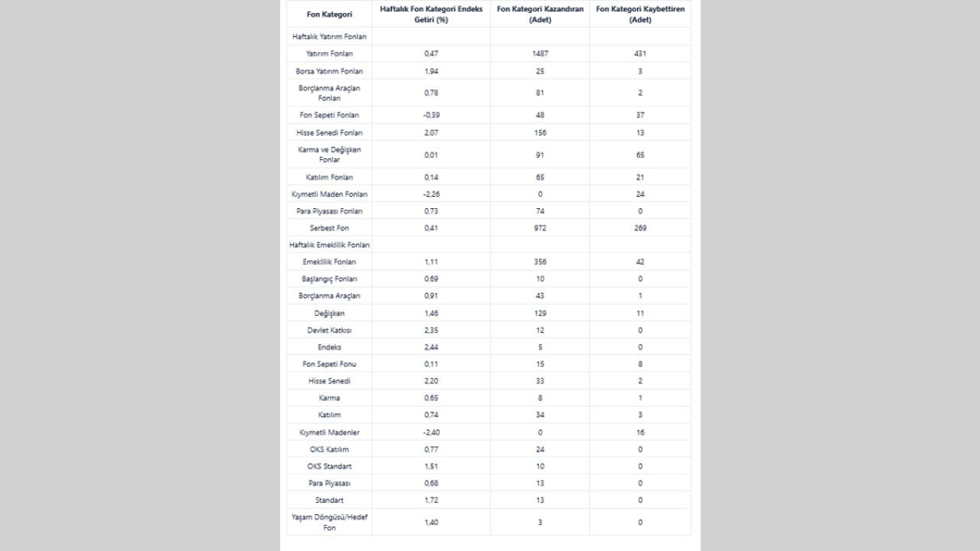Click the "Endeks" row label

(329, 347)
